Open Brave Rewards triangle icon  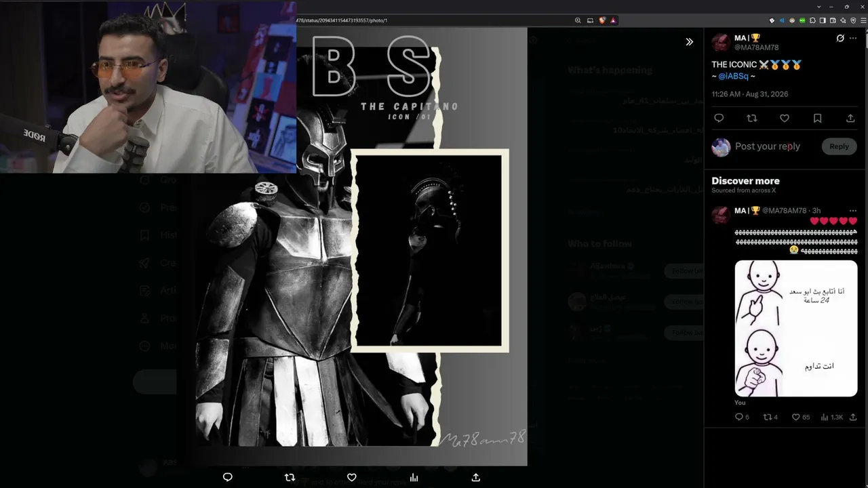pyautogui.click(x=612, y=20)
